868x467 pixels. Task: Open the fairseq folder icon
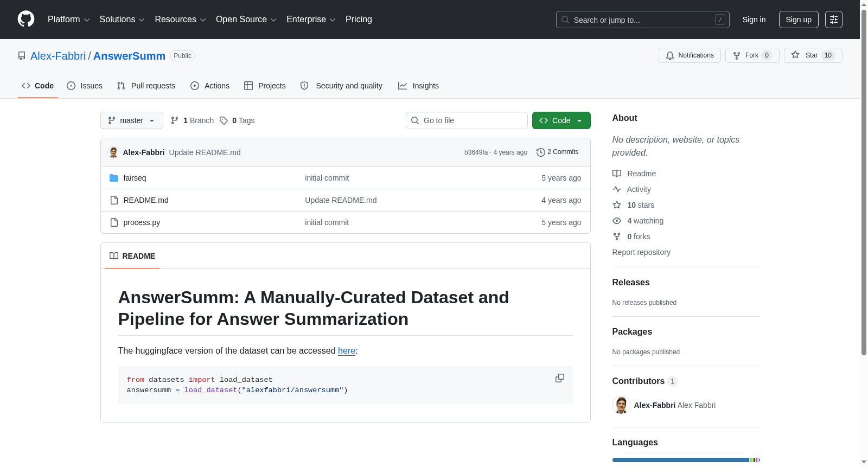click(114, 178)
